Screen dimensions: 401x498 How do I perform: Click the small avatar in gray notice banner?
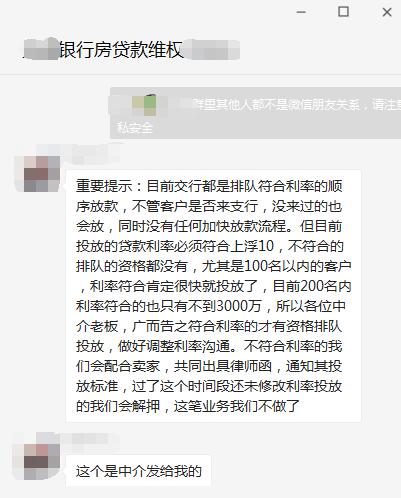[144, 105]
